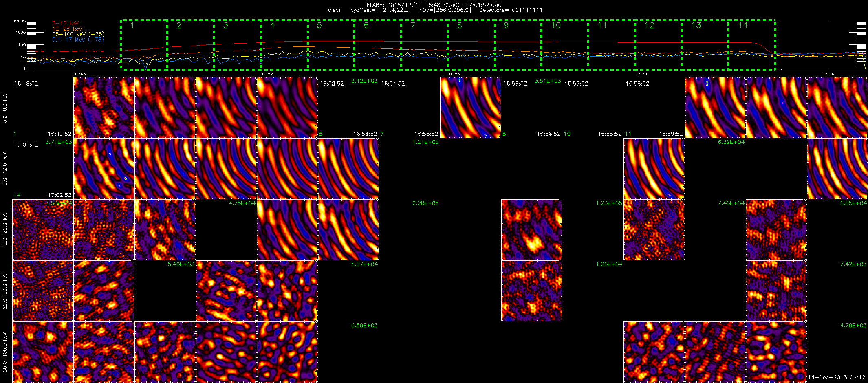
Task: Click the green 3.71E+03 peak value
Action: pyautogui.click(x=59, y=142)
